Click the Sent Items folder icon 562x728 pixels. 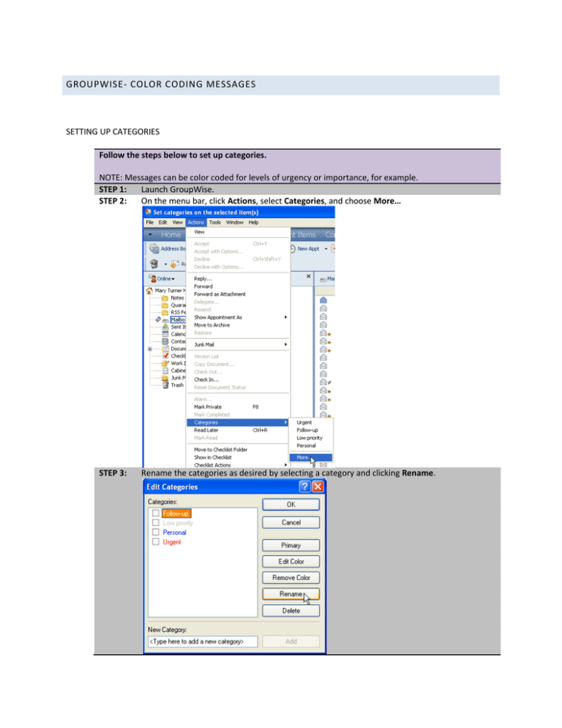165,327
